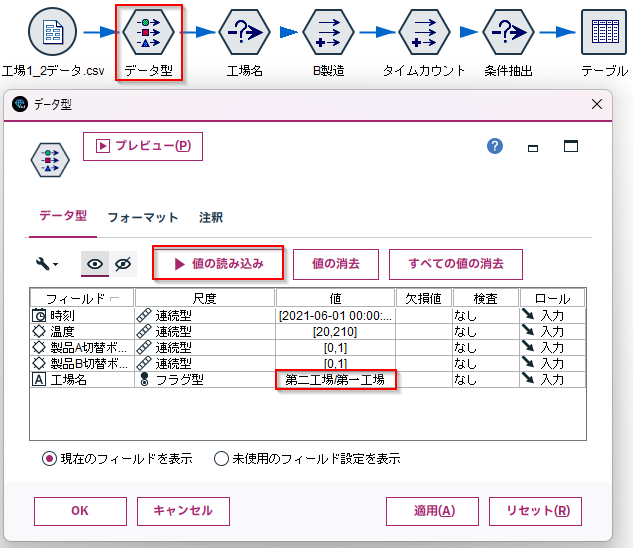The width and height of the screenshot is (633, 548).
Task: Click the [2021-06-01 00:00:... value cell
Action: pos(335,315)
